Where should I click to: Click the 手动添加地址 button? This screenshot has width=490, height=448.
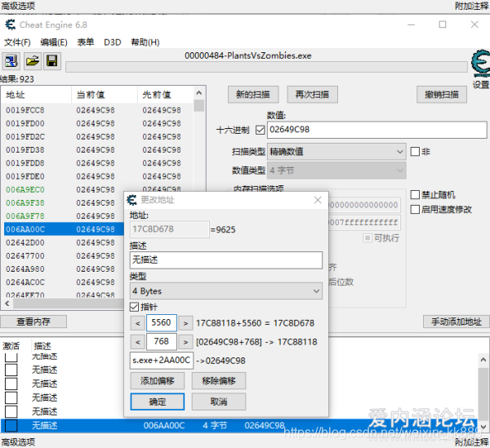457,322
